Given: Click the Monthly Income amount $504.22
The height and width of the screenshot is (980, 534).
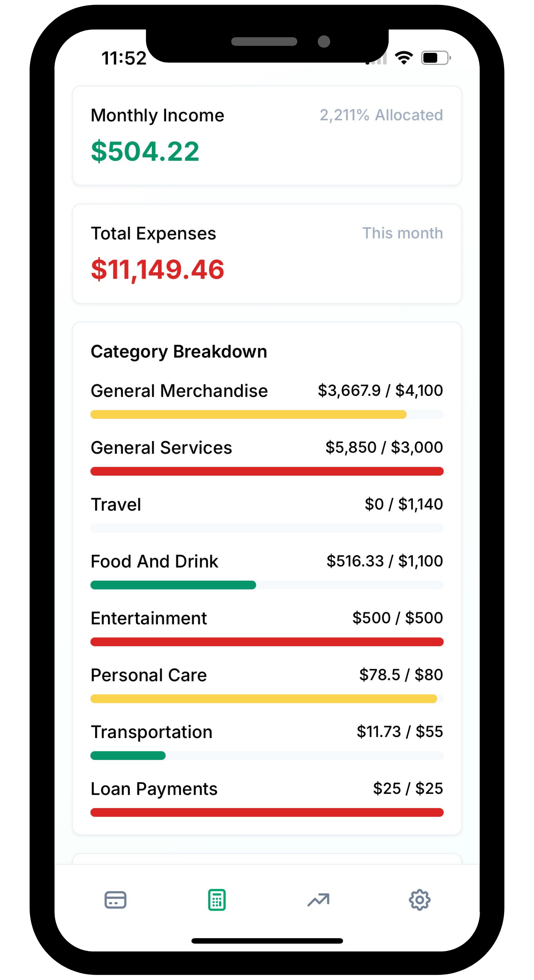Looking at the screenshot, I should (x=145, y=151).
